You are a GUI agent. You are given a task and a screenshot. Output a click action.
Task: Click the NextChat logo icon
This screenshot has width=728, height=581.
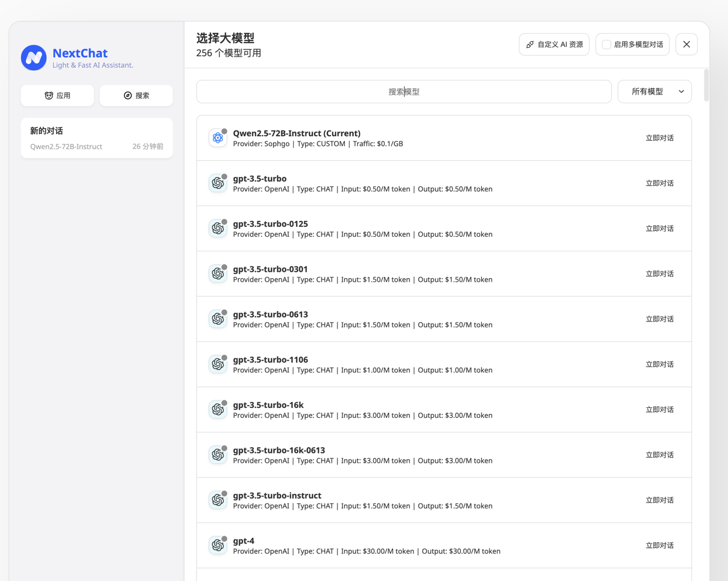coord(34,58)
